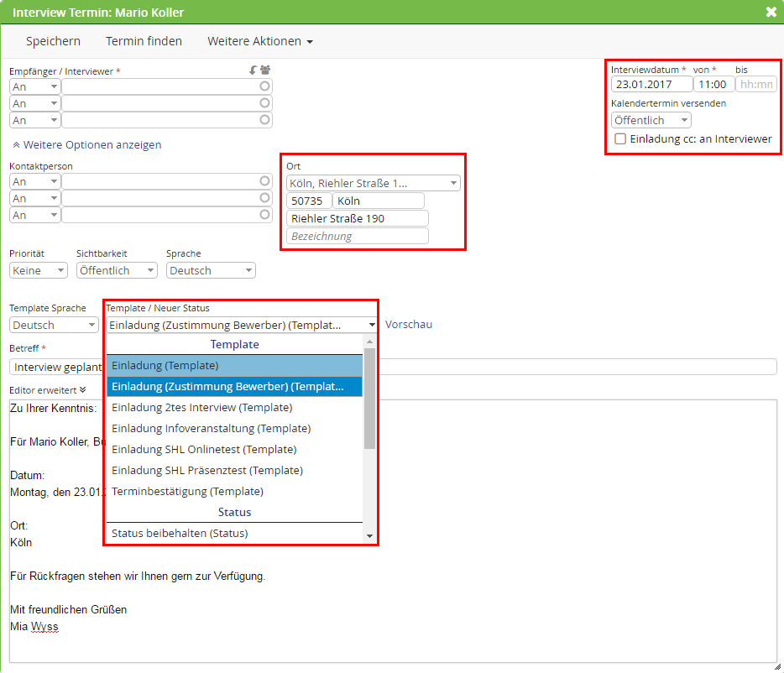Click the 'von' time field showing 11:00
The image size is (784, 673).
point(713,84)
